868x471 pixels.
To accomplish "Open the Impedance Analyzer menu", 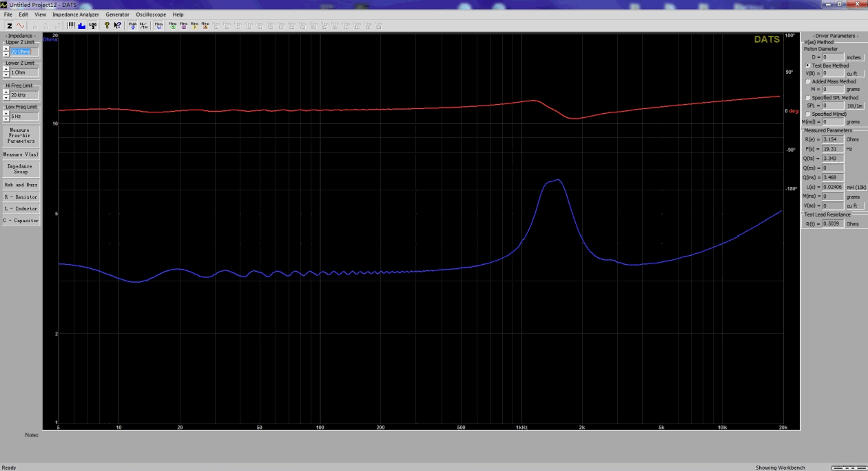I will 76,14.
